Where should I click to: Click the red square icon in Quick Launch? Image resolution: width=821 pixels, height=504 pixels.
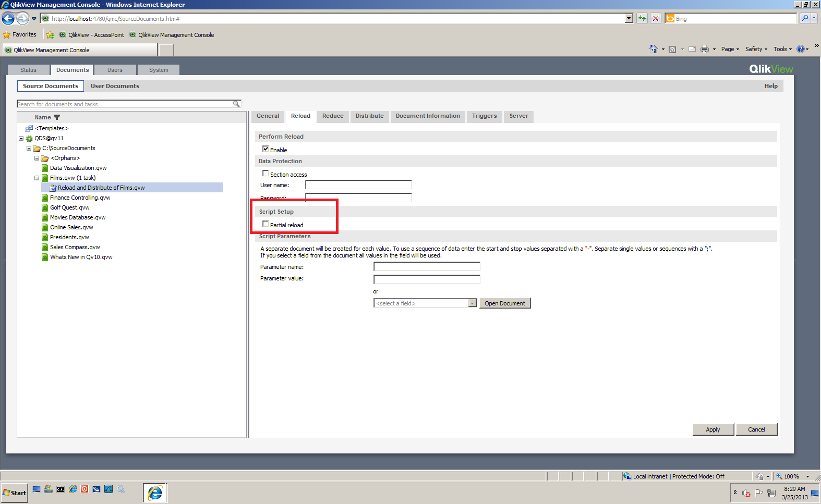(x=84, y=489)
